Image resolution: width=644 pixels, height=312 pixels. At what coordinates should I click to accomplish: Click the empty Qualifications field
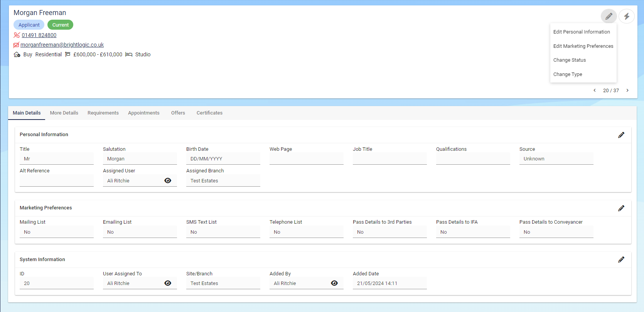click(x=473, y=159)
